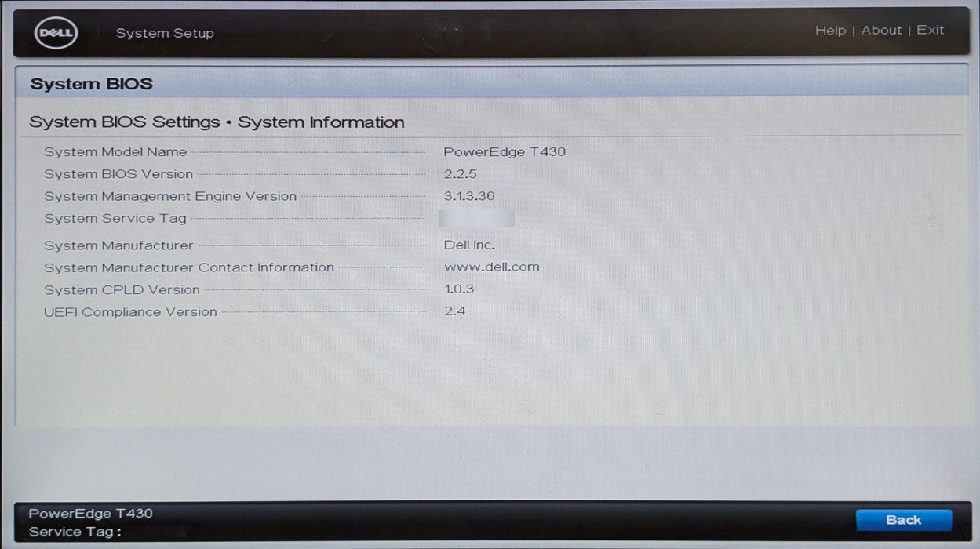Select management engine value 3.1.3.36
Viewport: 980px width, 549px height.
coord(469,196)
